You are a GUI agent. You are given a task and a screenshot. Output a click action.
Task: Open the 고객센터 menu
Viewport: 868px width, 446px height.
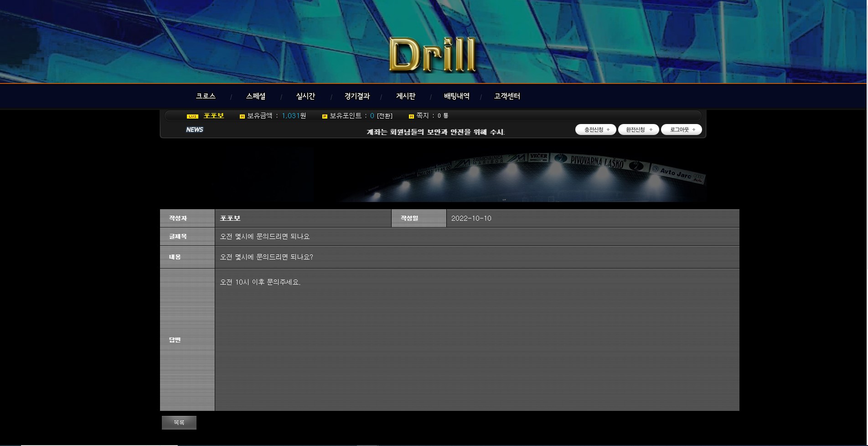click(x=507, y=96)
